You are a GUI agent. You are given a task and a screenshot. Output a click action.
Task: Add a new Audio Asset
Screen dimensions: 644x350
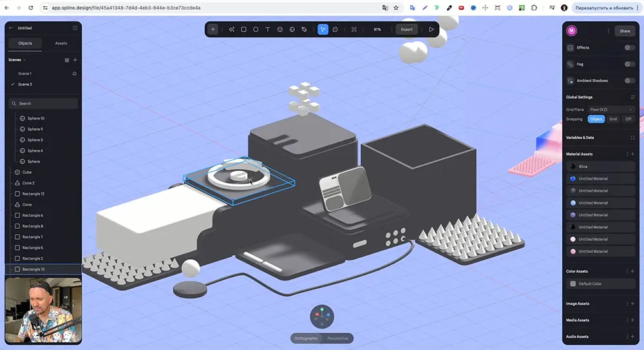[632, 336]
